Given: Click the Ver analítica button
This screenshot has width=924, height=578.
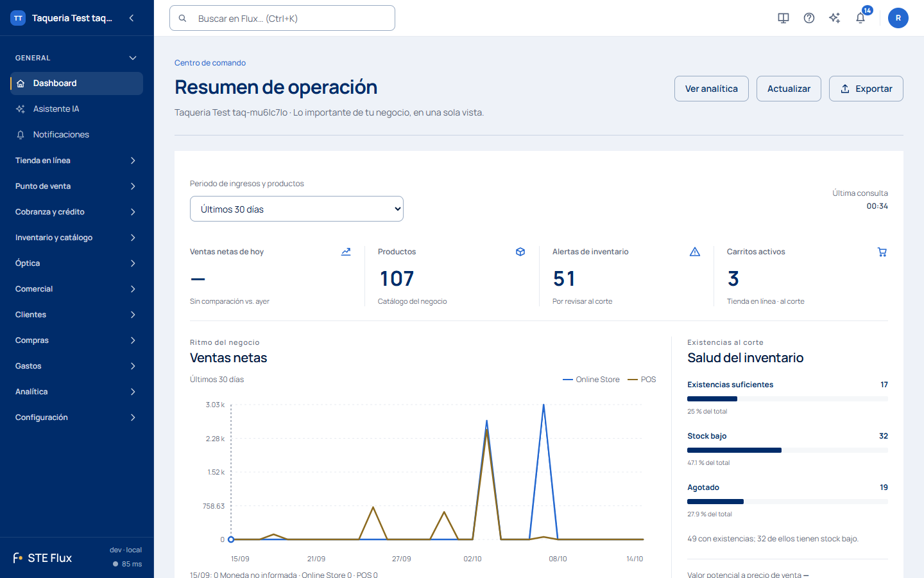Looking at the screenshot, I should click(x=712, y=89).
